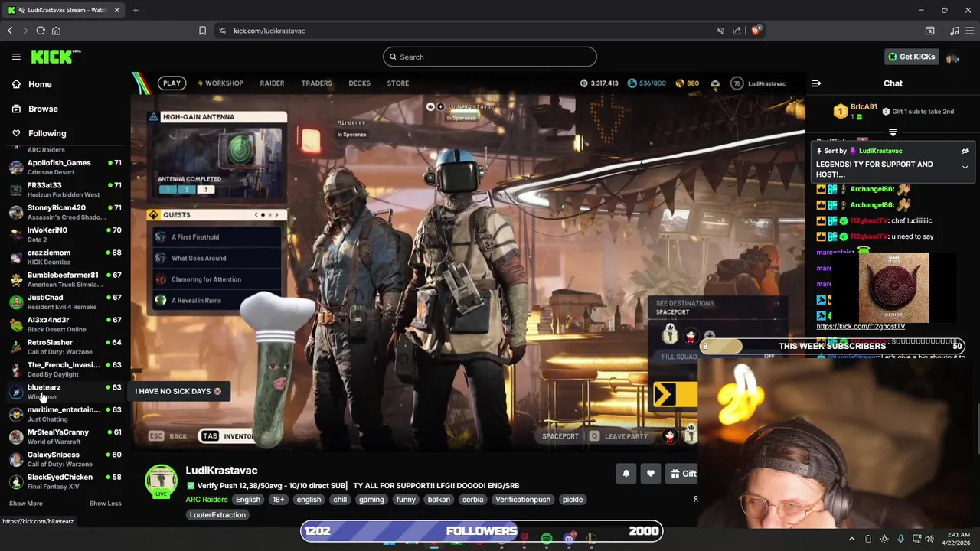Hide the pinned message with the crossed-eye icon
The height and width of the screenshot is (551, 980).
965,151
